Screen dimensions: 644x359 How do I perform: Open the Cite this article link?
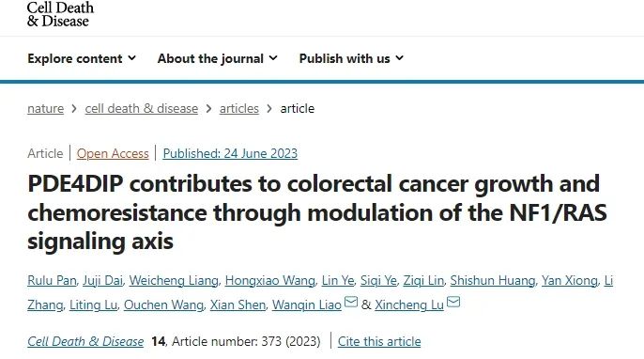(x=379, y=341)
